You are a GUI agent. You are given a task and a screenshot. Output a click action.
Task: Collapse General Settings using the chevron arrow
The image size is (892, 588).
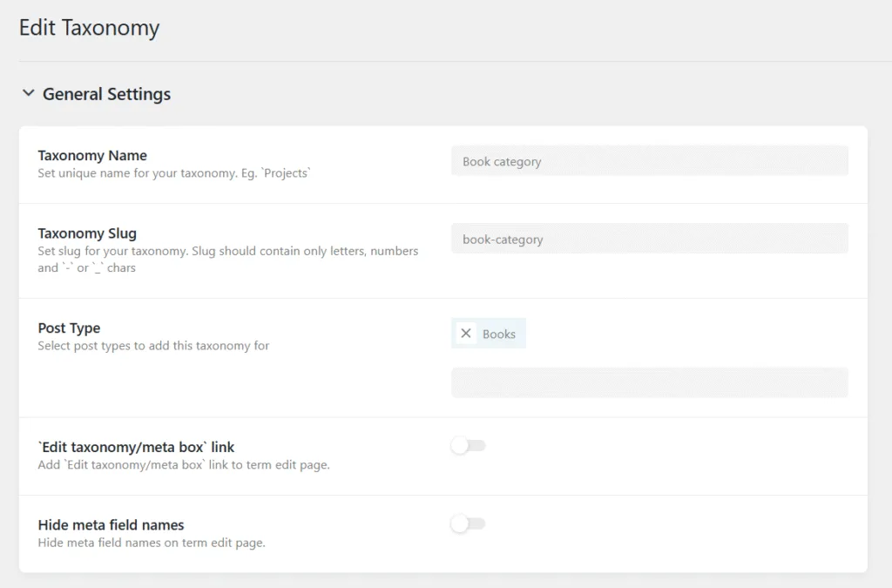click(x=29, y=93)
